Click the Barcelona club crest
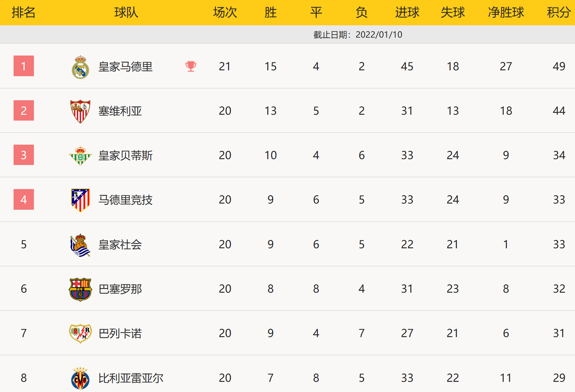Viewport: 575px width, 392px height. pyautogui.click(x=80, y=289)
